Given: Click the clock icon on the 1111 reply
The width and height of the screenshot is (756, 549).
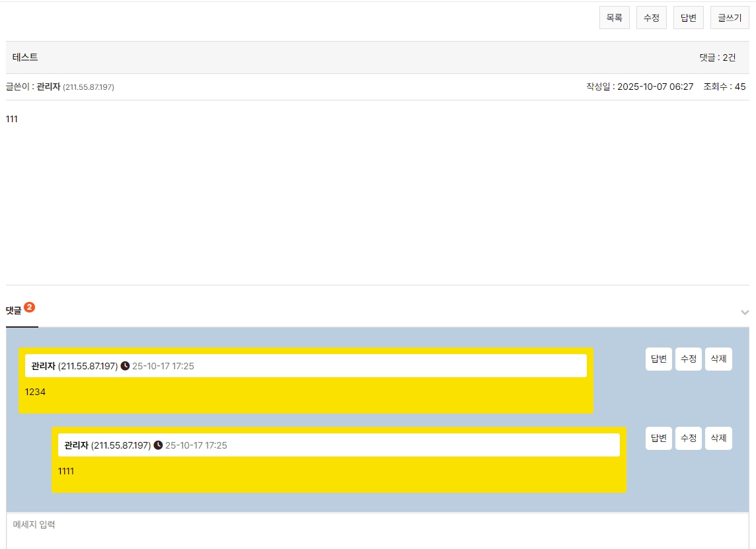Looking at the screenshot, I should pos(158,445).
